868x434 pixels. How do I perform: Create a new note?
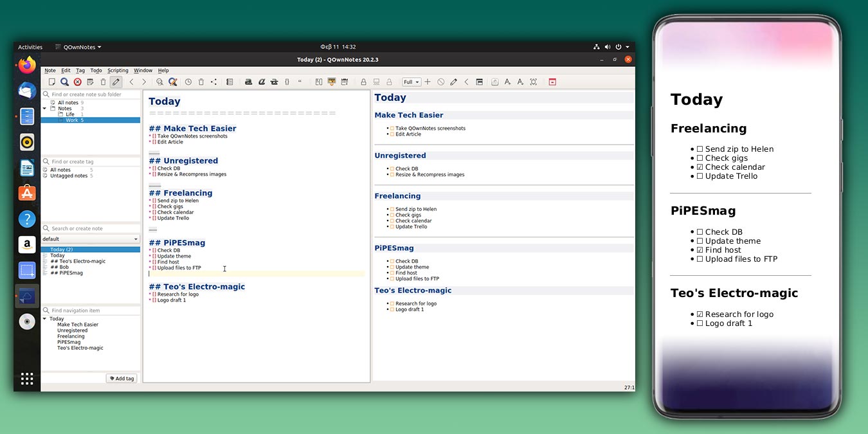52,82
